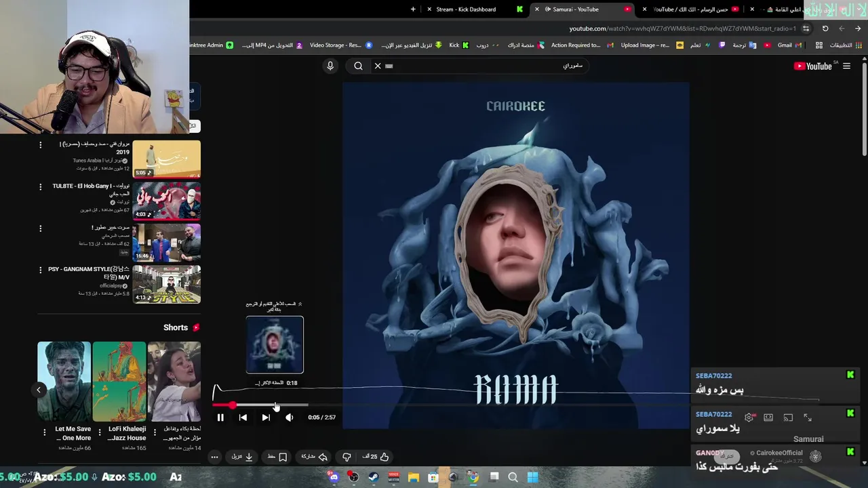
Task: Open Video Storage bookmark
Action: (x=341, y=45)
